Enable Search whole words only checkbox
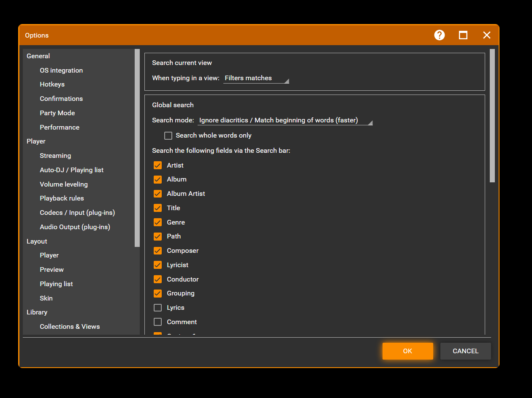 click(168, 135)
